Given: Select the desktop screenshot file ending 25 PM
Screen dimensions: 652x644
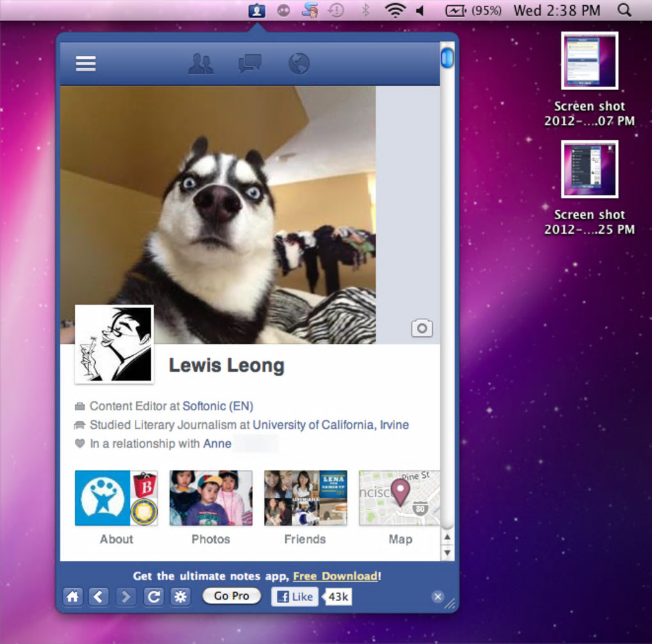Looking at the screenshot, I should click(x=589, y=187).
